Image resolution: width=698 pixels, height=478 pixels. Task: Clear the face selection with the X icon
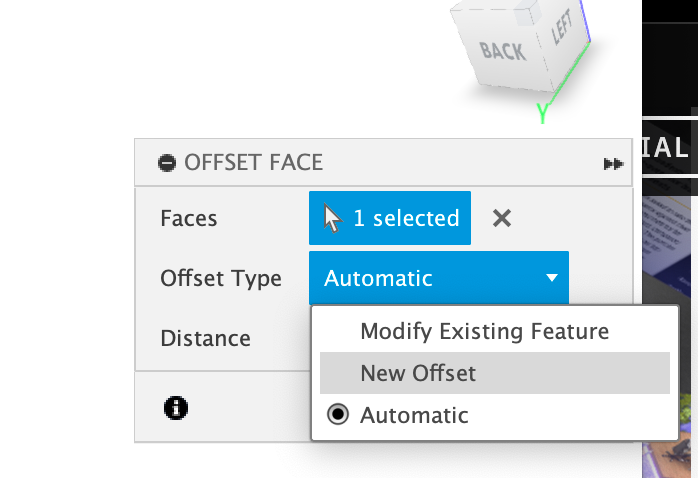pyautogui.click(x=502, y=218)
